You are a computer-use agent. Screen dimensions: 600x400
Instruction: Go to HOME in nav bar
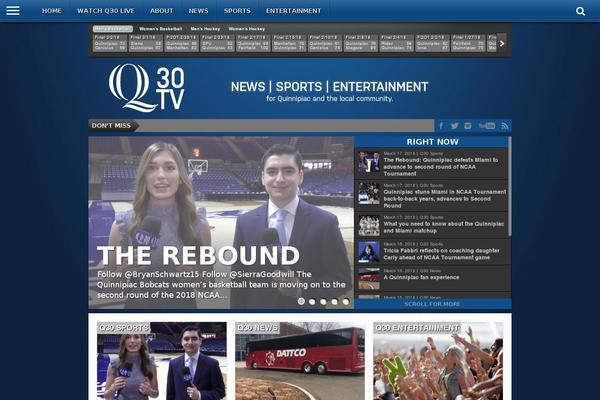coord(52,11)
